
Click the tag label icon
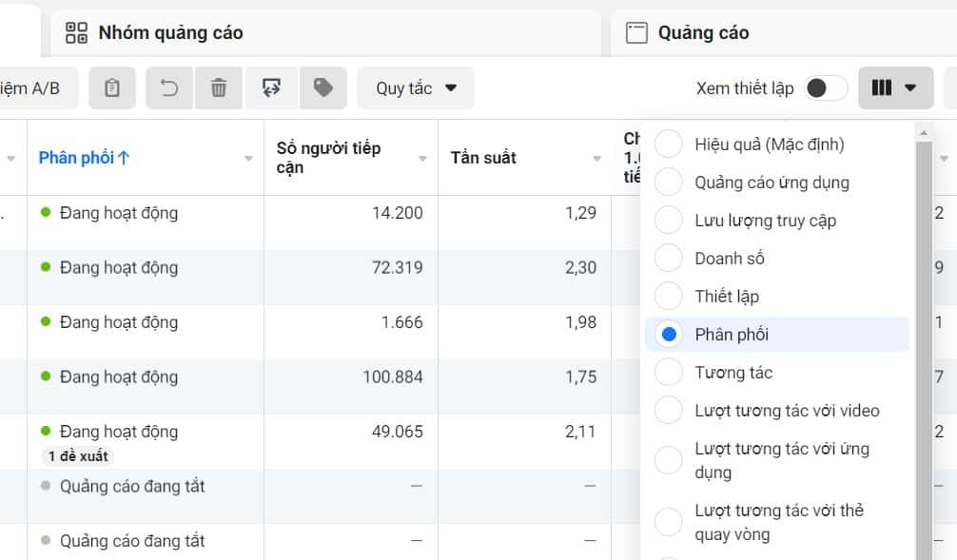click(x=323, y=87)
